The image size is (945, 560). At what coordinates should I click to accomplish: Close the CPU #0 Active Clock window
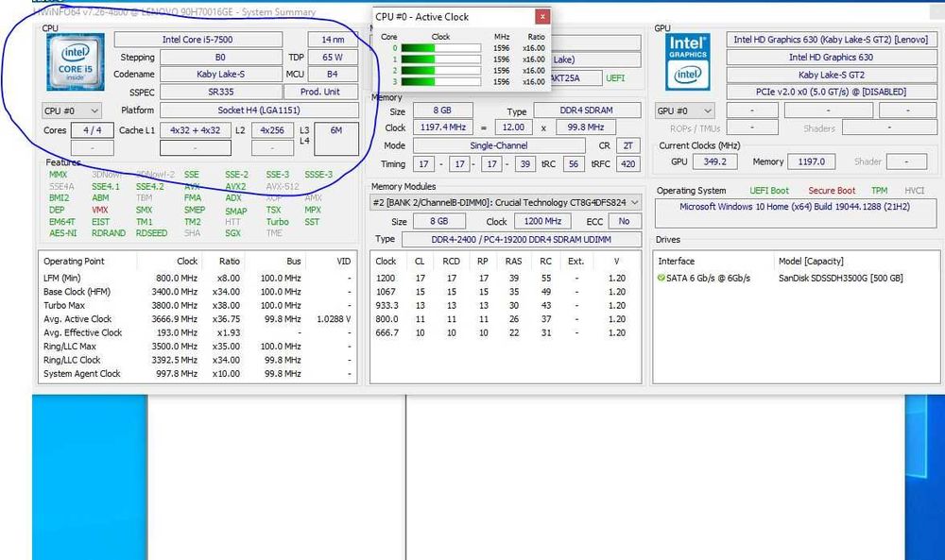pyautogui.click(x=542, y=17)
